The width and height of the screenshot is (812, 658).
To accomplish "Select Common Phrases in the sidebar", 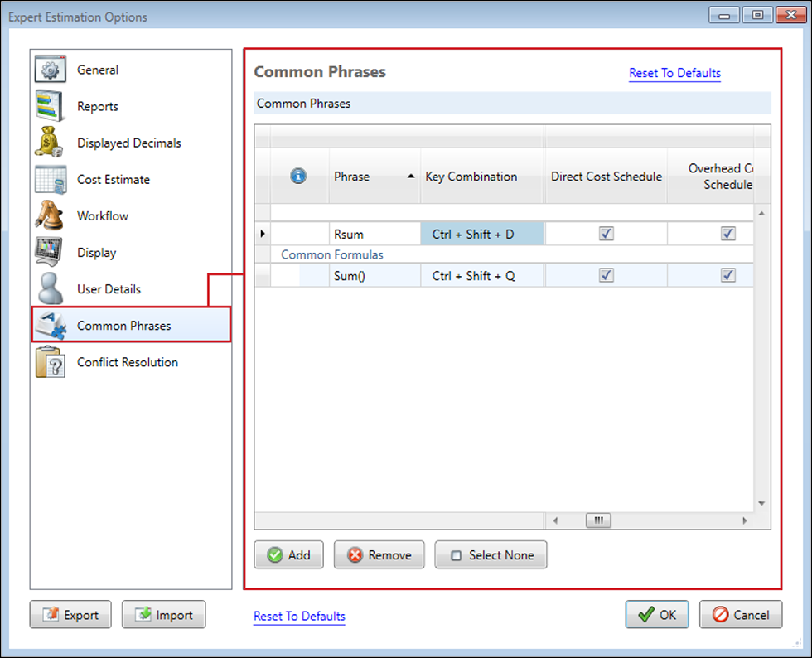I will tap(124, 326).
